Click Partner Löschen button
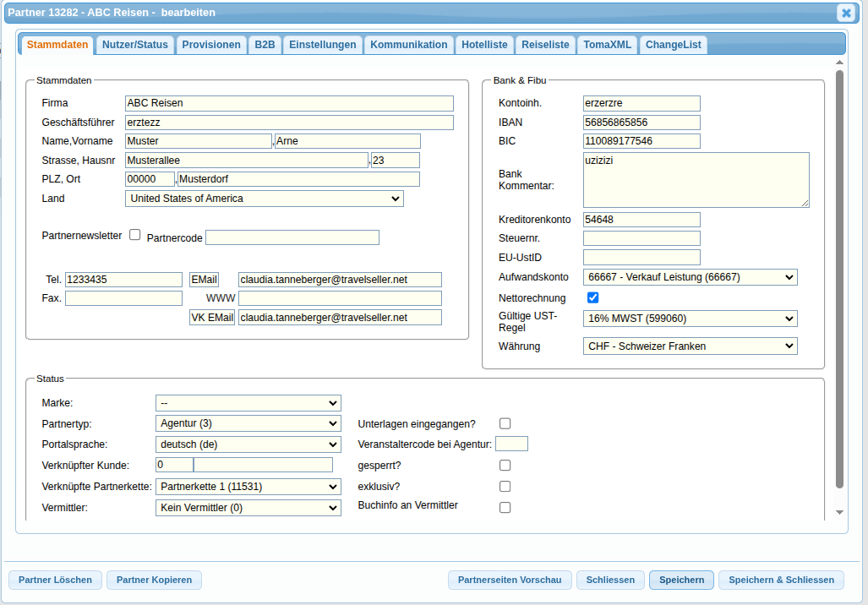The image size is (868, 605). pos(55,580)
